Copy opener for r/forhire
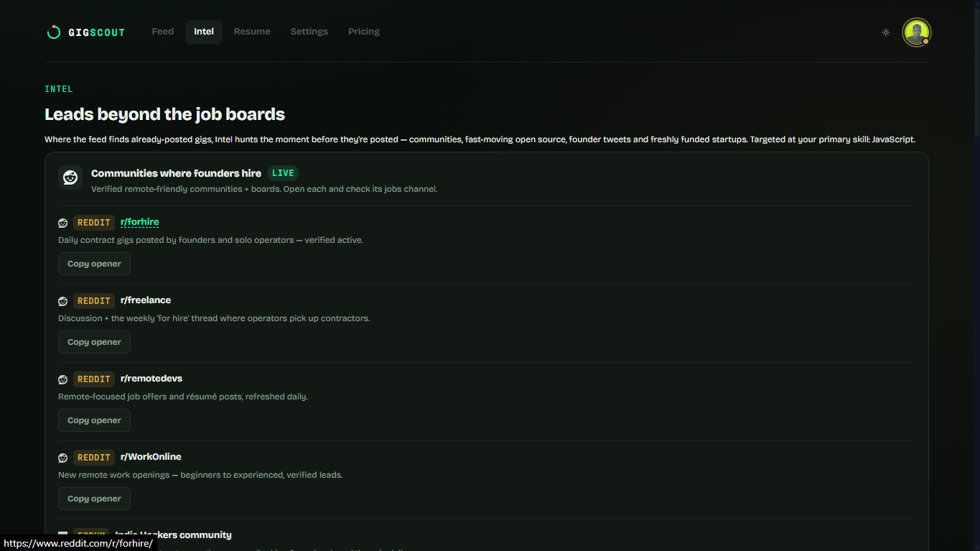The image size is (980, 551). [x=94, y=264]
